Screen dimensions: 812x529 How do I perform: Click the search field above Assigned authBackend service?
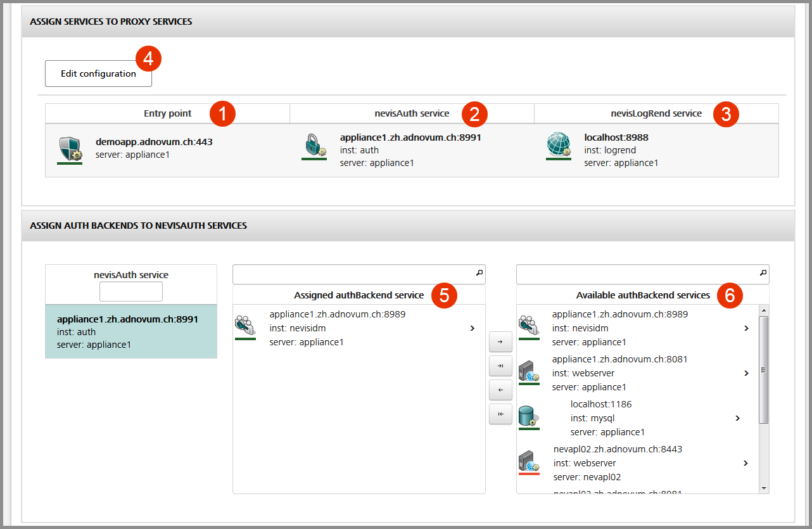(x=359, y=274)
